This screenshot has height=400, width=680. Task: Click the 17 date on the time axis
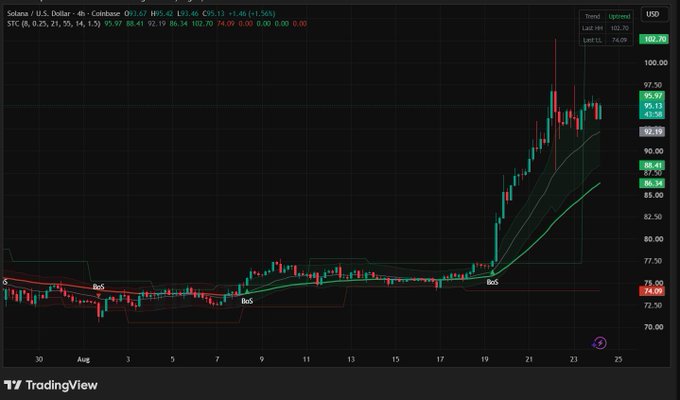point(440,359)
